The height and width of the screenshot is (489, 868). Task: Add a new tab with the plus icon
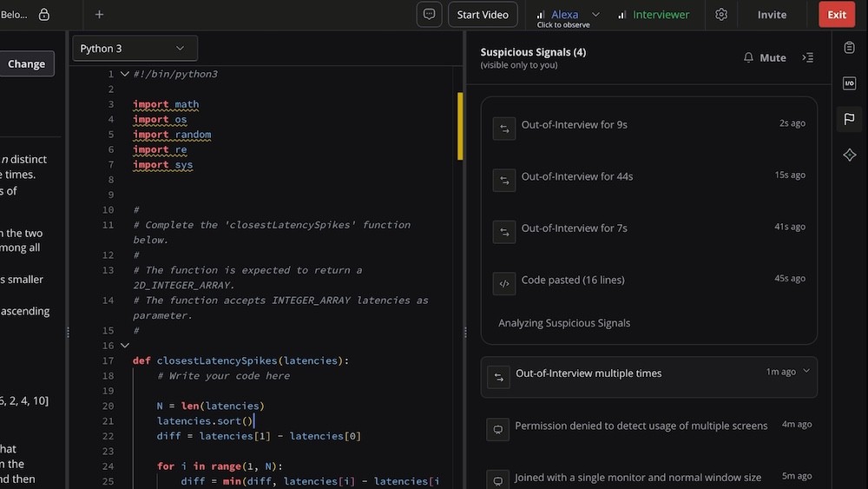pos(99,15)
